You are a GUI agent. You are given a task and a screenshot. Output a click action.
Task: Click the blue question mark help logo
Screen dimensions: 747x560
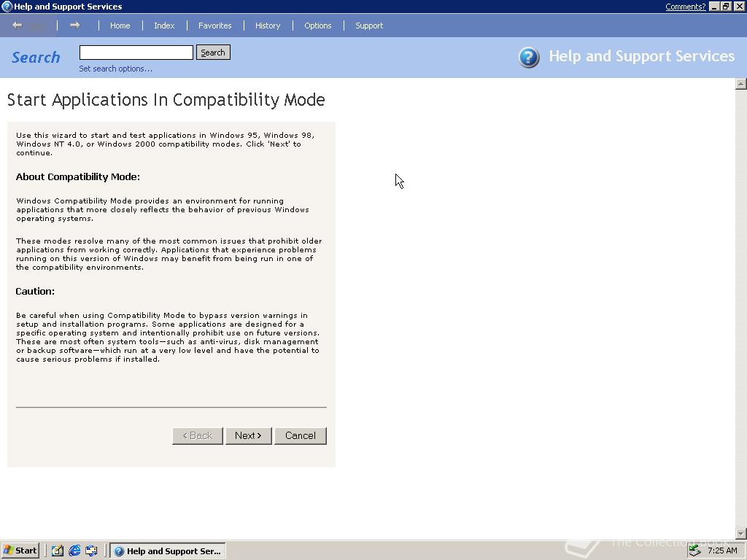pos(529,57)
